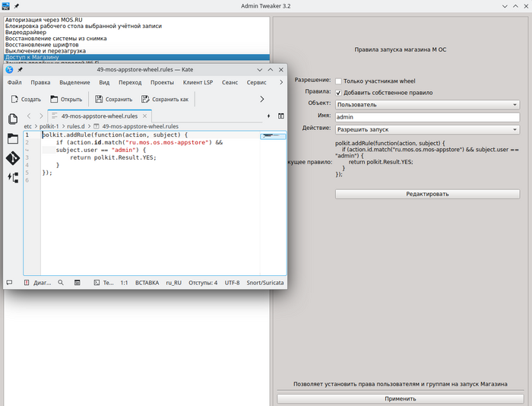The height and width of the screenshot is (406, 532).
Task: Click the 'Редактировать' button
Action: [426, 194]
